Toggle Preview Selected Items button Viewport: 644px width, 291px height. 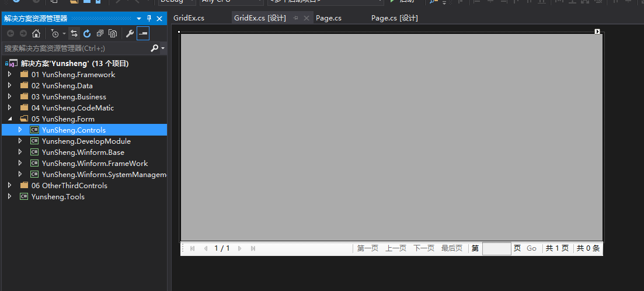(143, 33)
